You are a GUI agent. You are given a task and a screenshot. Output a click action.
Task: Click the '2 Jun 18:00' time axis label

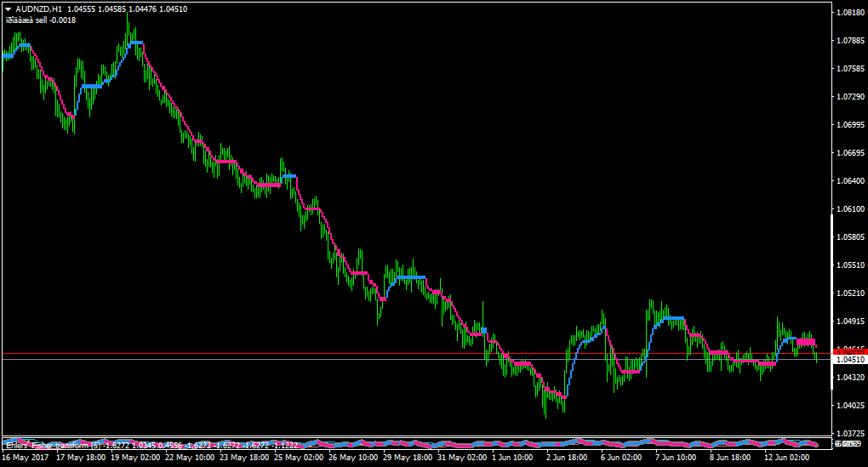(x=567, y=458)
